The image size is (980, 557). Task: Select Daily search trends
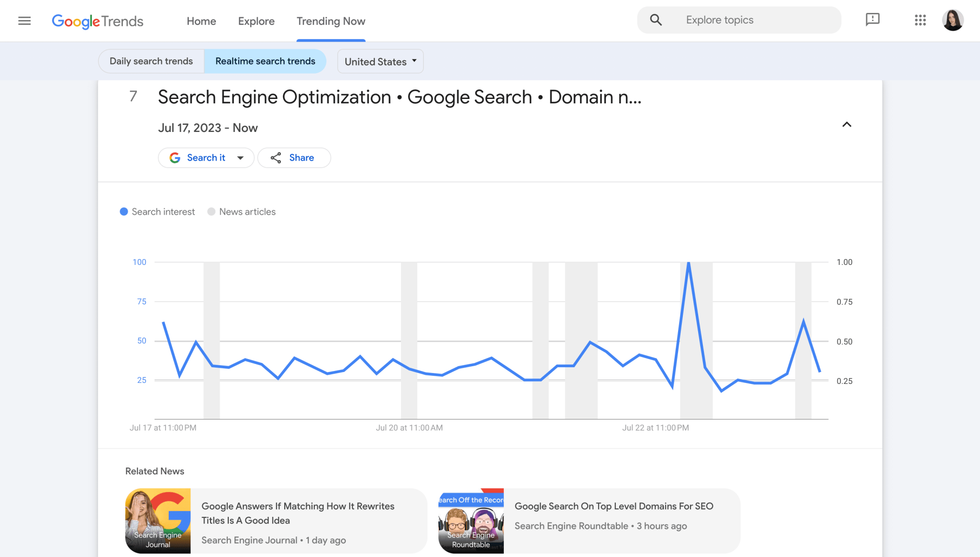[x=151, y=61]
